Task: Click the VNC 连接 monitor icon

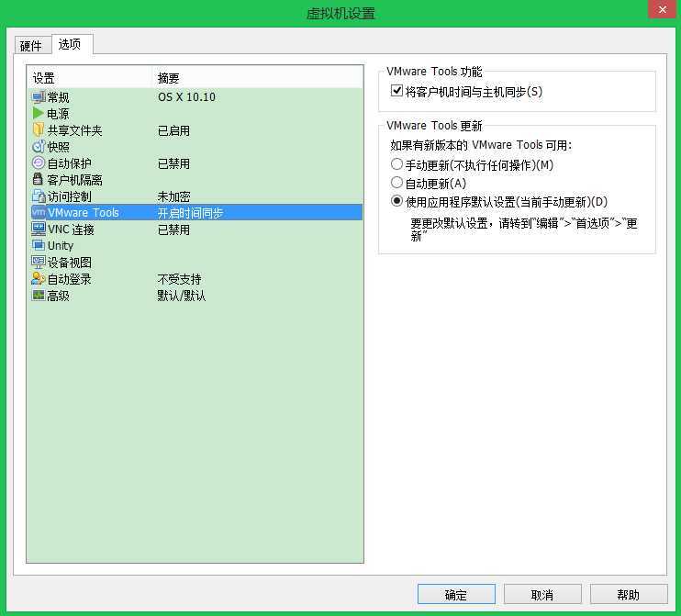Action: [x=39, y=229]
